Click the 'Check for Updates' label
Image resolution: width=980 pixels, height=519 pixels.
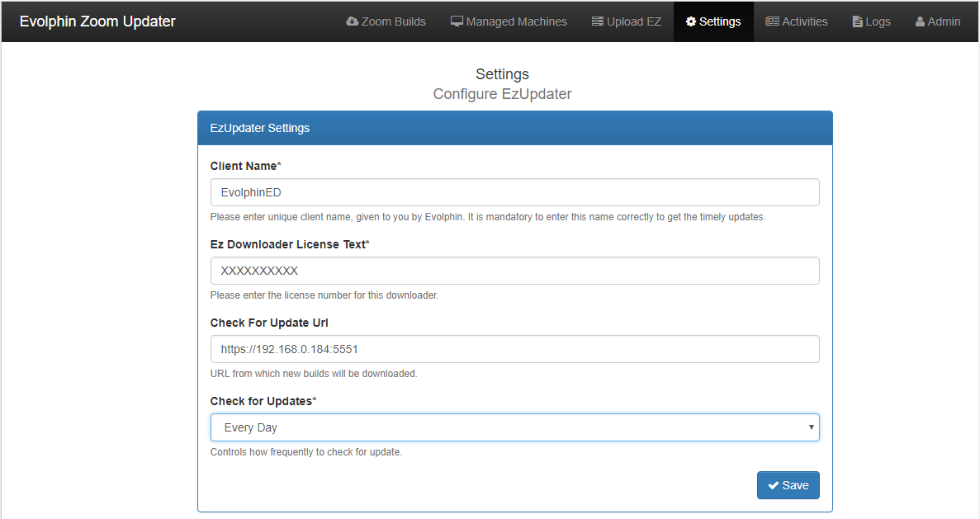pyautogui.click(x=263, y=401)
